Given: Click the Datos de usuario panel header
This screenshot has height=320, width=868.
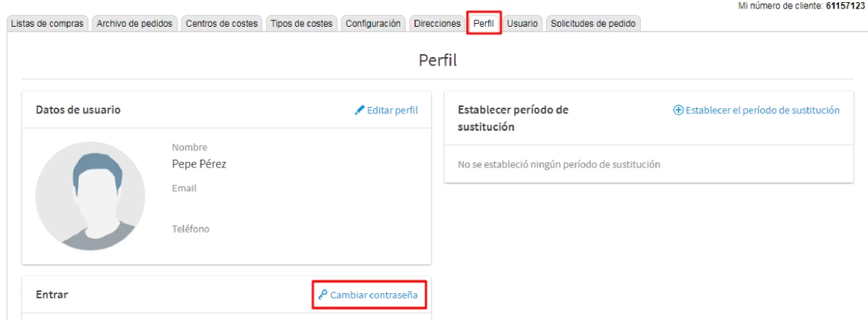Looking at the screenshot, I should click(x=78, y=111).
